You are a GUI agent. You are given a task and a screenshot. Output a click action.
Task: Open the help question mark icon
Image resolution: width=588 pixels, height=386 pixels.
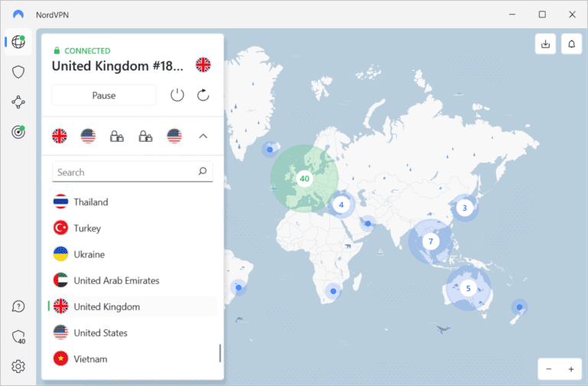(x=18, y=306)
